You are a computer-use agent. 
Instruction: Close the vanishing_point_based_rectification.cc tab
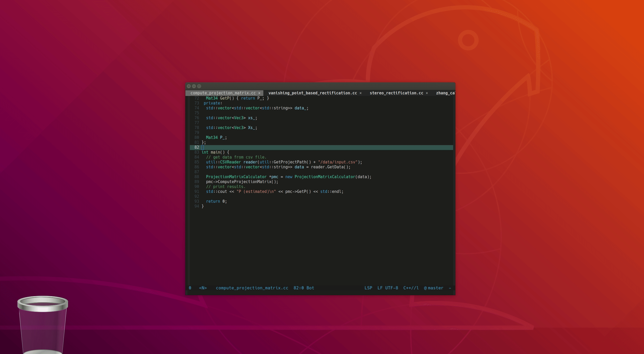click(x=360, y=93)
